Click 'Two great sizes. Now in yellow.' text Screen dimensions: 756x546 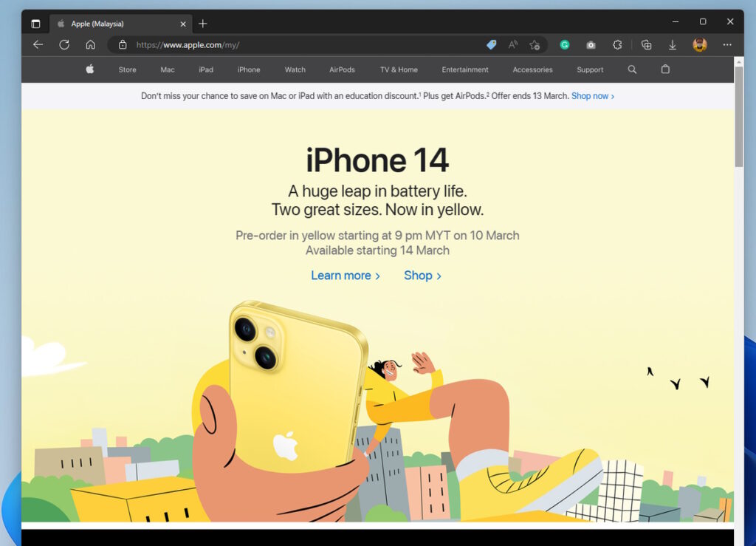(x=377, y=210)
